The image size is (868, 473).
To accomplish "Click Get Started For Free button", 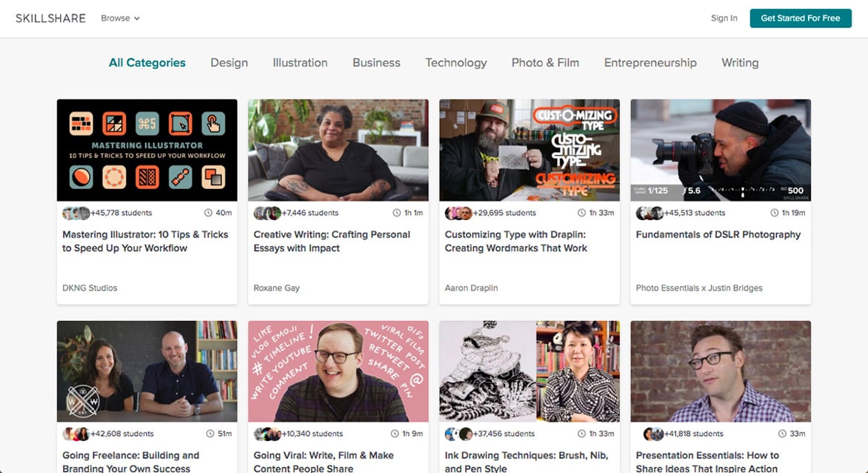I will click(x=801, y=19).
